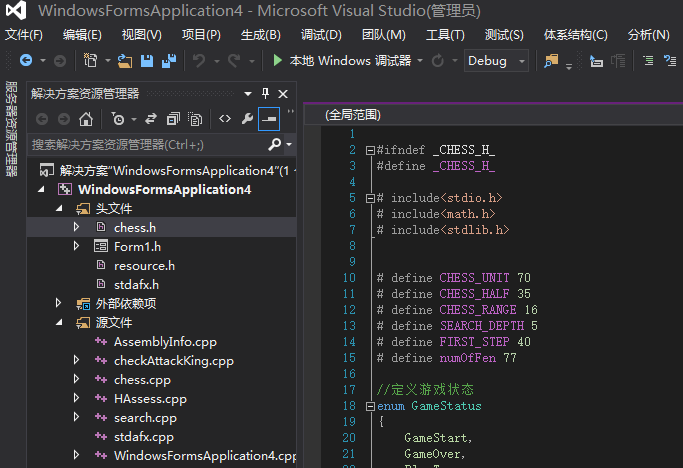Close the Solution Explorer panel

pyautogui.click(x=283, y=94)
